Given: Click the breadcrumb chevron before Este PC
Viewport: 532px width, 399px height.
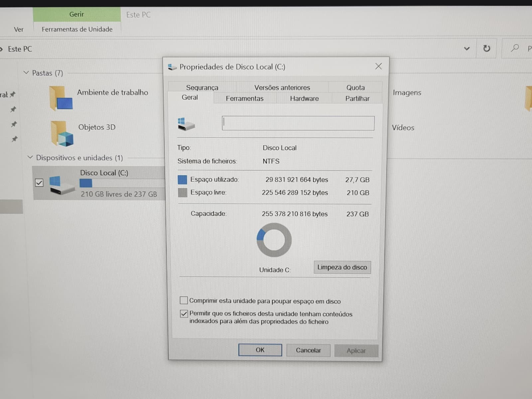Looking at the screenshot, I should (2, 49).
